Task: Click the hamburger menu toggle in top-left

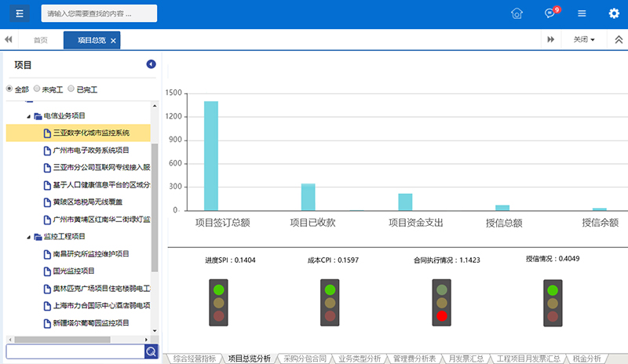Action: (20, 13)
